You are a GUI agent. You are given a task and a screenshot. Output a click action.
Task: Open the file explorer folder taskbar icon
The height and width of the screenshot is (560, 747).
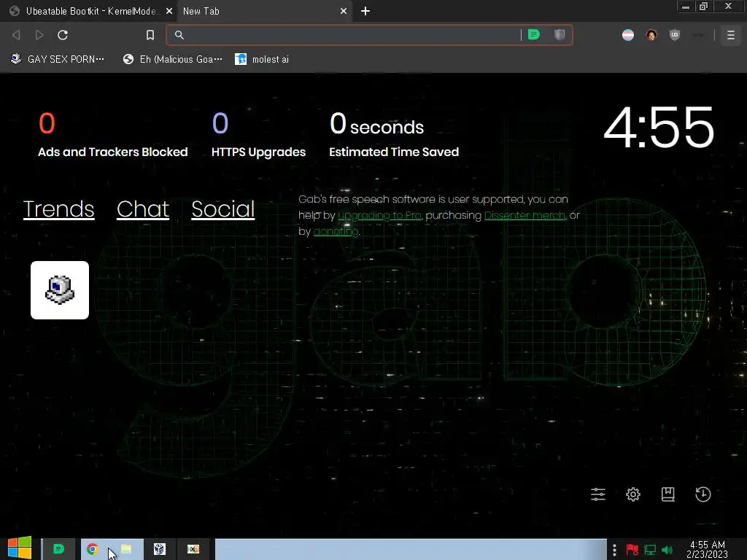click(x=126, y=550)
